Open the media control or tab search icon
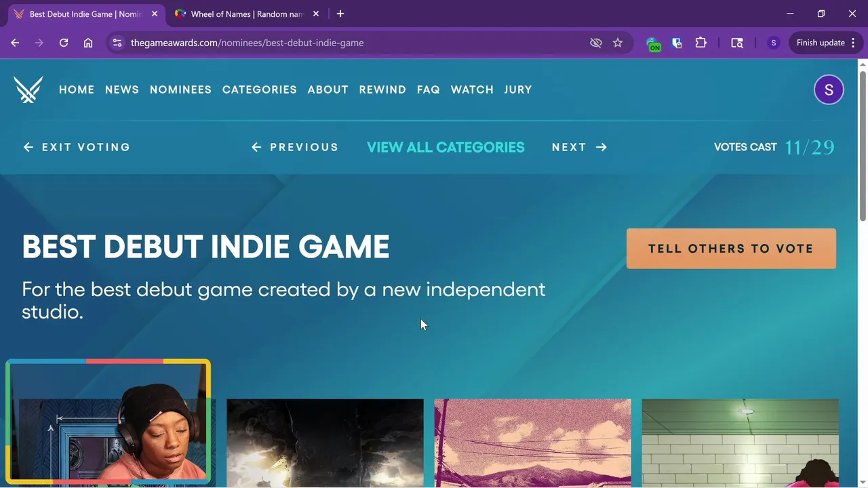 point(737,43)
